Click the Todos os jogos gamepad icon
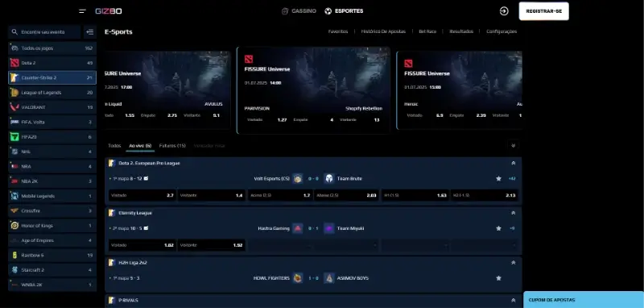Image resolution: width=644 pixels, height=308 pixels. [14, 48]
